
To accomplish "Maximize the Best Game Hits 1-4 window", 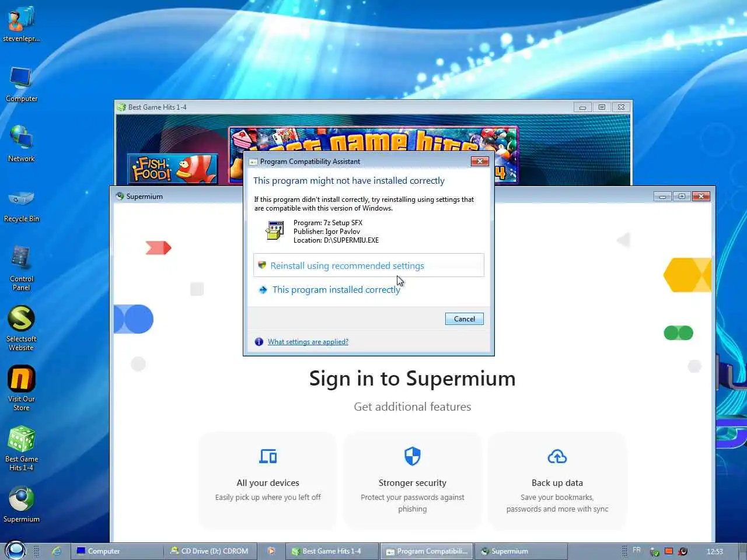I will pyautogui.click(x=602, y=107).
